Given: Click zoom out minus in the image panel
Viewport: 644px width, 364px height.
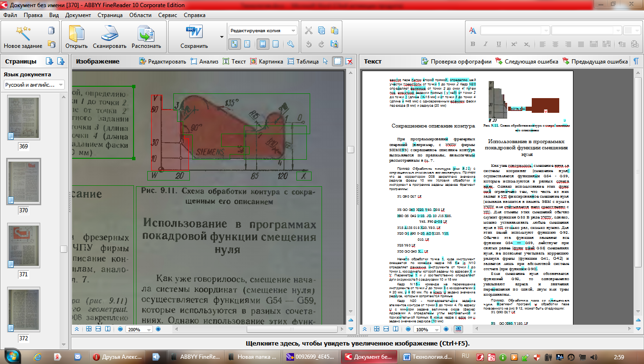Looking at the screenshot, I should point(120,329).
